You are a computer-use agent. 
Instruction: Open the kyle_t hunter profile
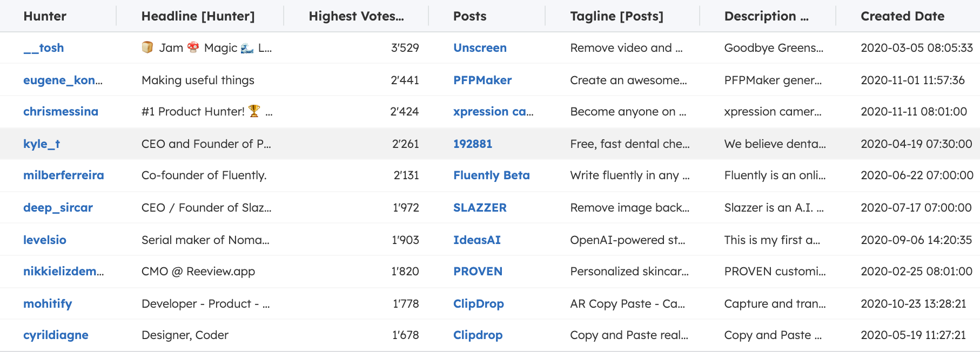coord(42,144)
